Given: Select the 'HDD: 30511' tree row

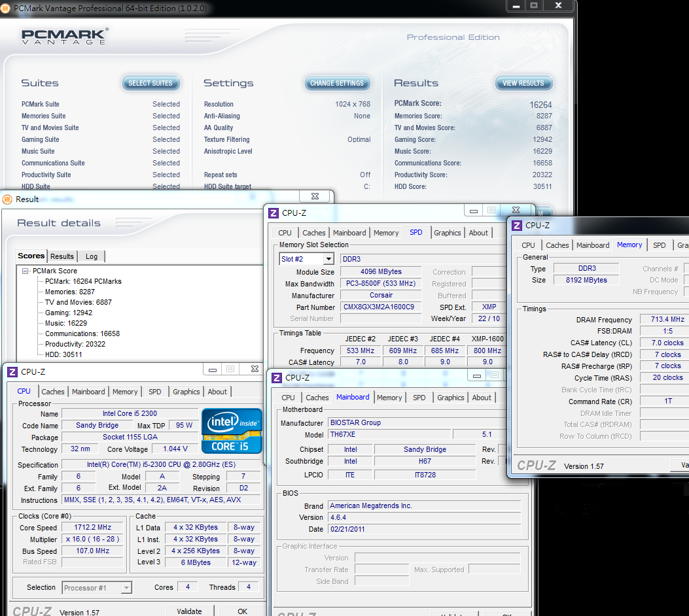Looking at the screenshot, I should [63, 355].
